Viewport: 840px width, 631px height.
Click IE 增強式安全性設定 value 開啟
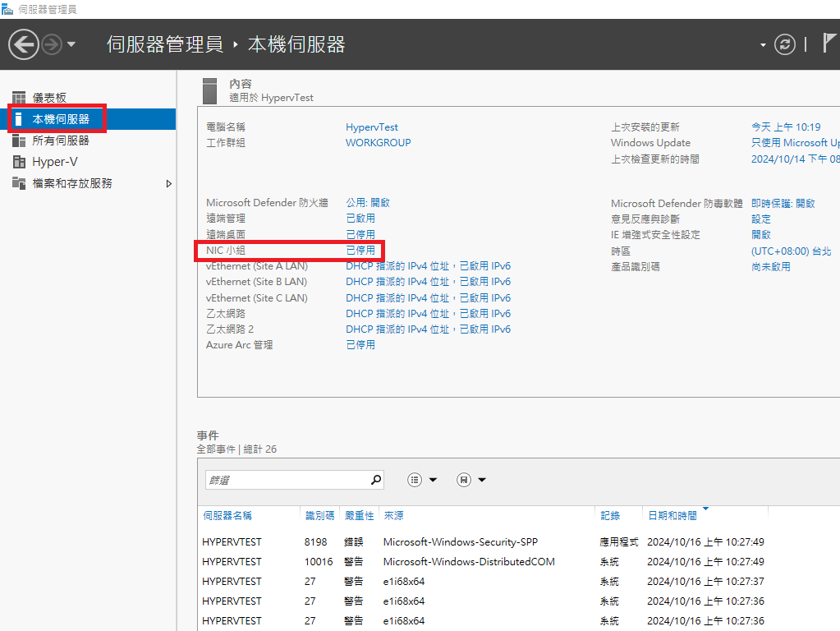[x=760, y=234]
